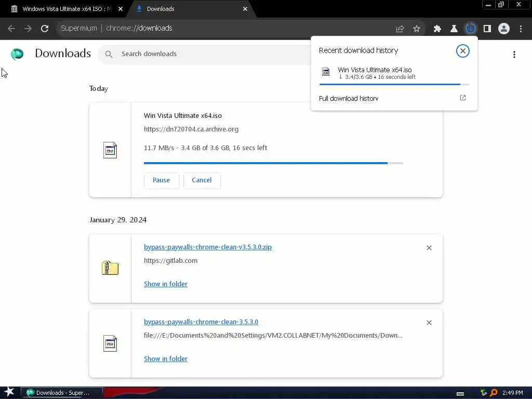Click the popup download progress bar
This screenshot has width=532, height=399.
tap(394, 84)
